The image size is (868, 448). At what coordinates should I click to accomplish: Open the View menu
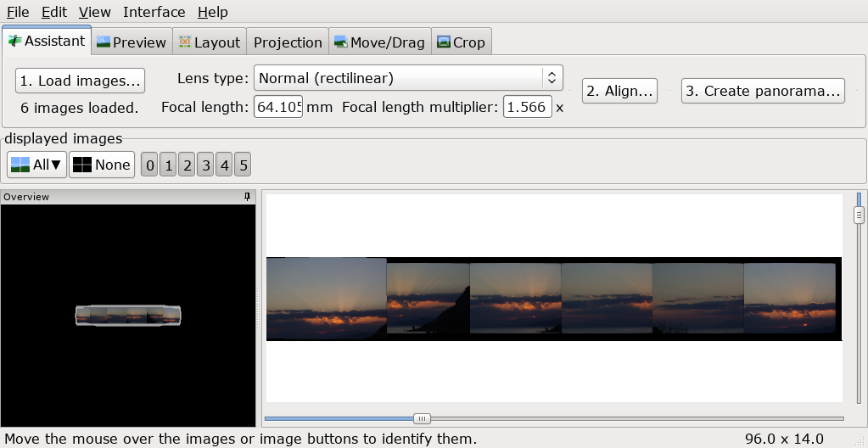click(95, 12)
